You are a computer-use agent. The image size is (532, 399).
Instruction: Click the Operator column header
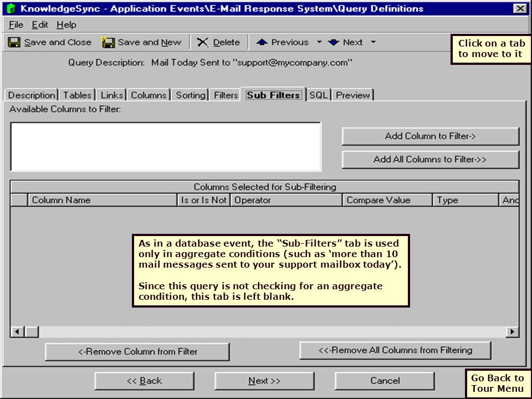[287, 200]
